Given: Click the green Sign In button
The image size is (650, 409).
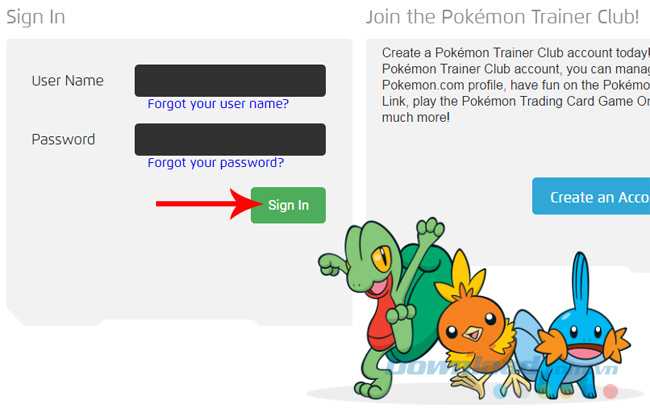Looking at the screenshot, I should pos(288,205).
